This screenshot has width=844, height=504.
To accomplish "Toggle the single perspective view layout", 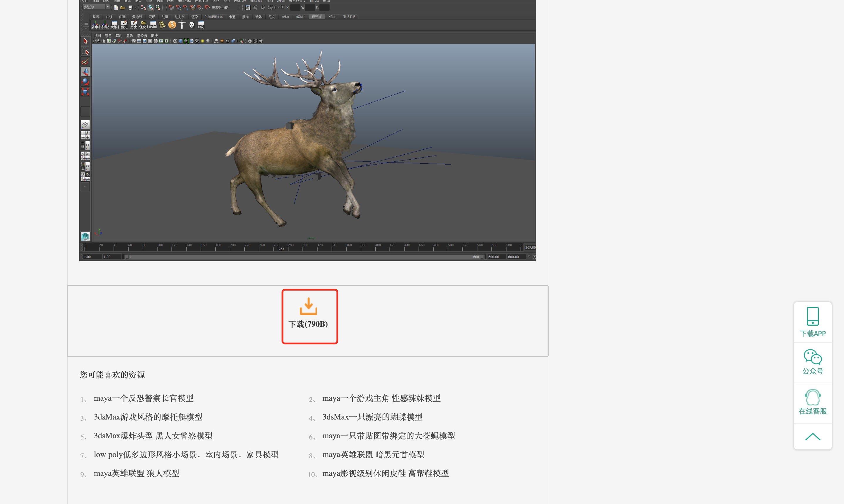I will click(85, 125).
